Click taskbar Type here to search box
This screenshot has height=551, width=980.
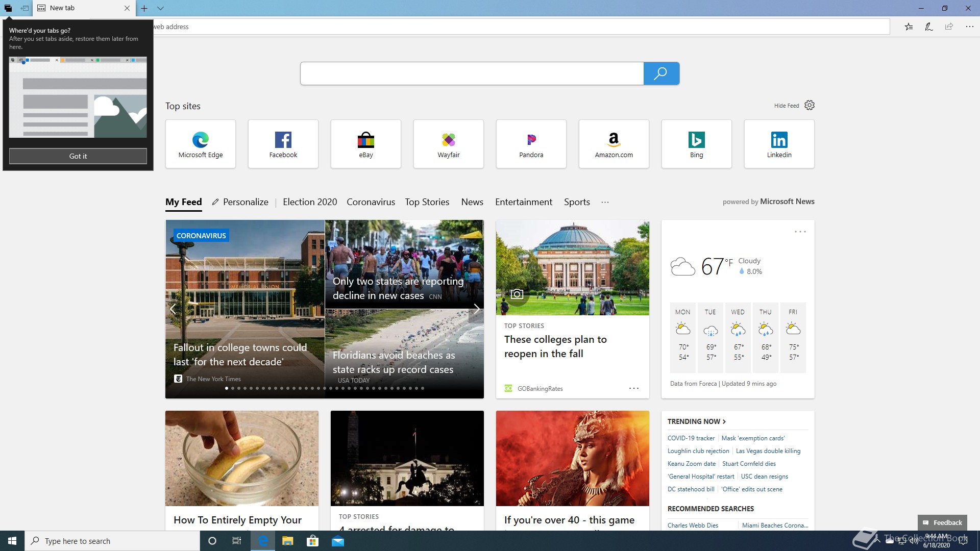coord(112,541)
